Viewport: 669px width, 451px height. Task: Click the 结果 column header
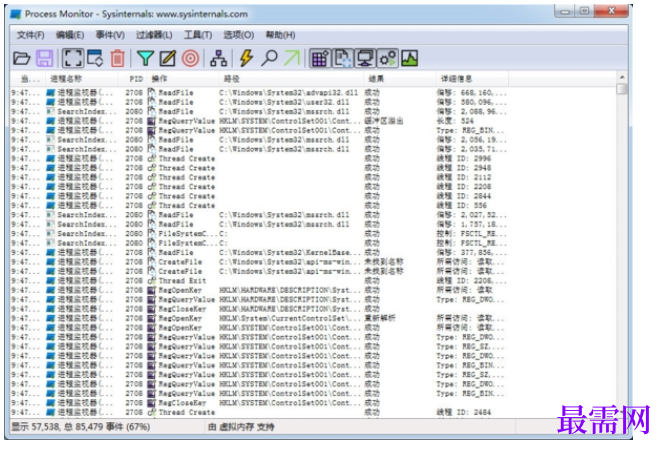point(399,79)
